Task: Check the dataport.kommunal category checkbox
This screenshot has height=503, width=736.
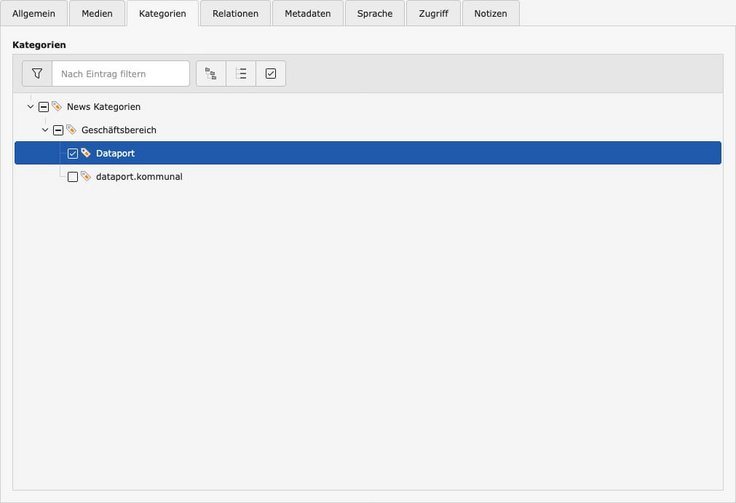Action: click(72, 177)
